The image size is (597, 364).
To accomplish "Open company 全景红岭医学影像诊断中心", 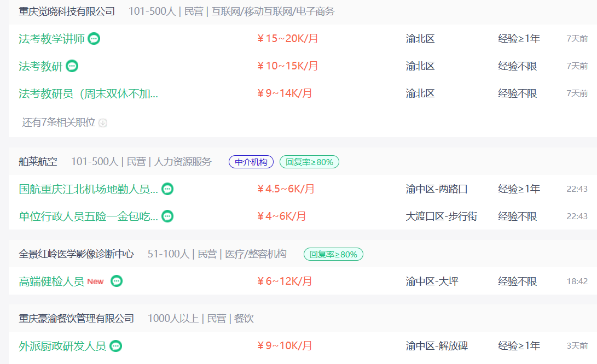I will click(x=76, y=254).
